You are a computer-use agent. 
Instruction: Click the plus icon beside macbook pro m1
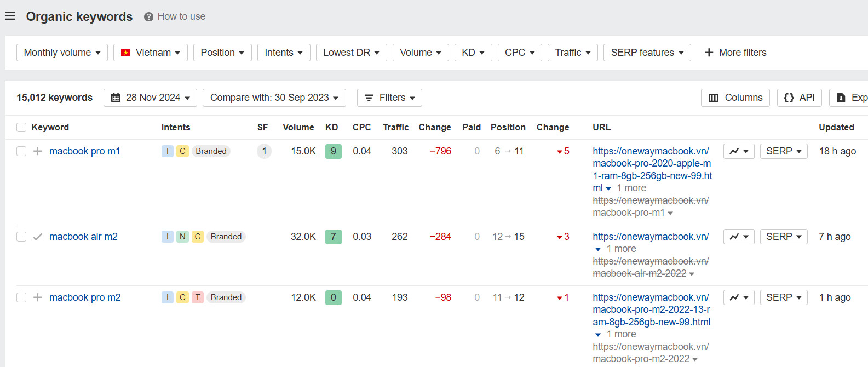pos(38,151)
